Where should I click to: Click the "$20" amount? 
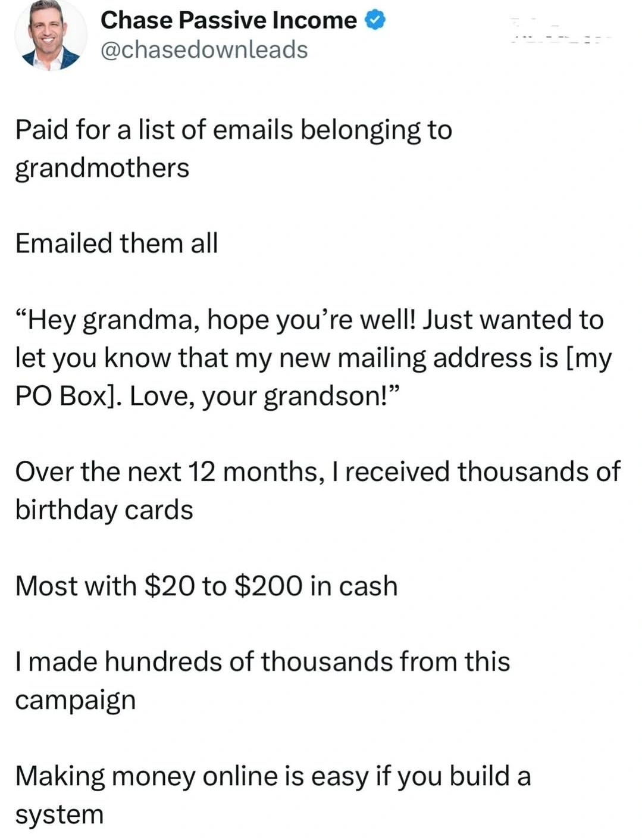coord(170,586)
